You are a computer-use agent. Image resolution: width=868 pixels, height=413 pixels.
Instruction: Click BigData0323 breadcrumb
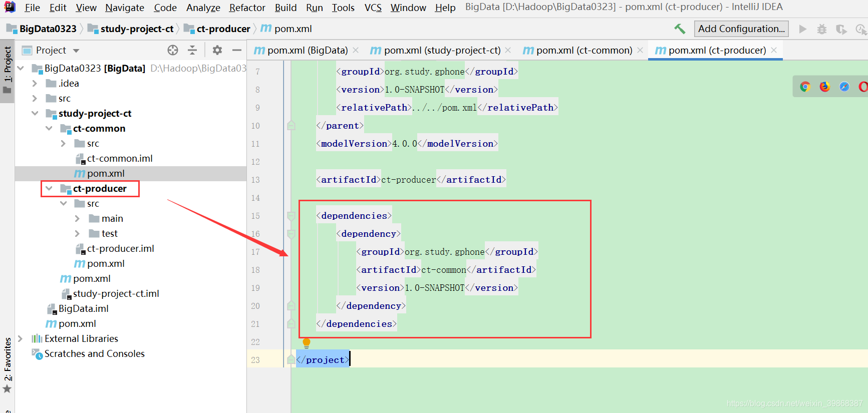(42, 29)
